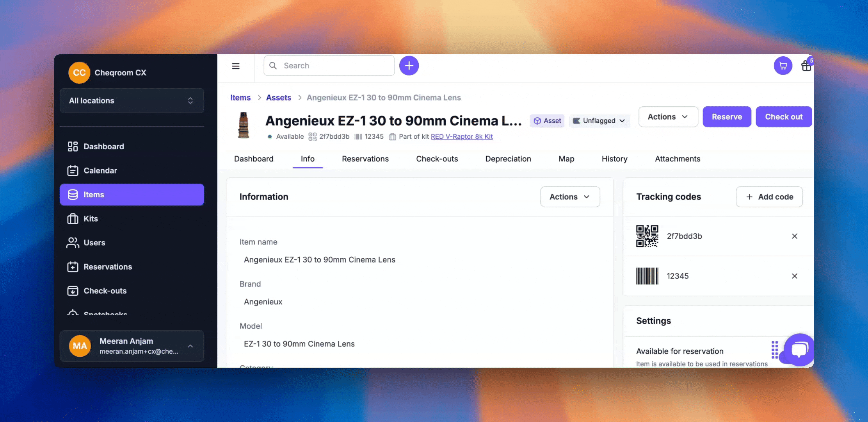
Task: Open the QR code image in Tracking codes
Action: coord(647,236)
